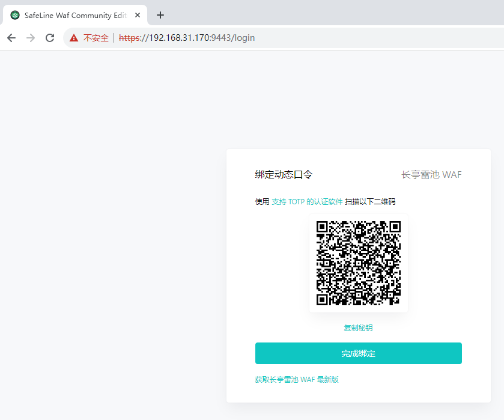Click the 不安全 security label

(96, 38)
